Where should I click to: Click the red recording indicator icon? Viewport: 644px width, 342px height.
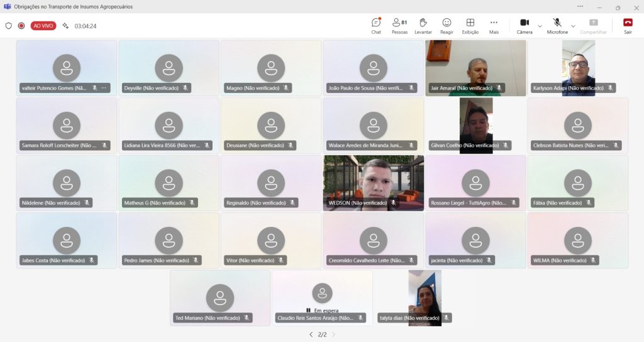click(21, 26)
